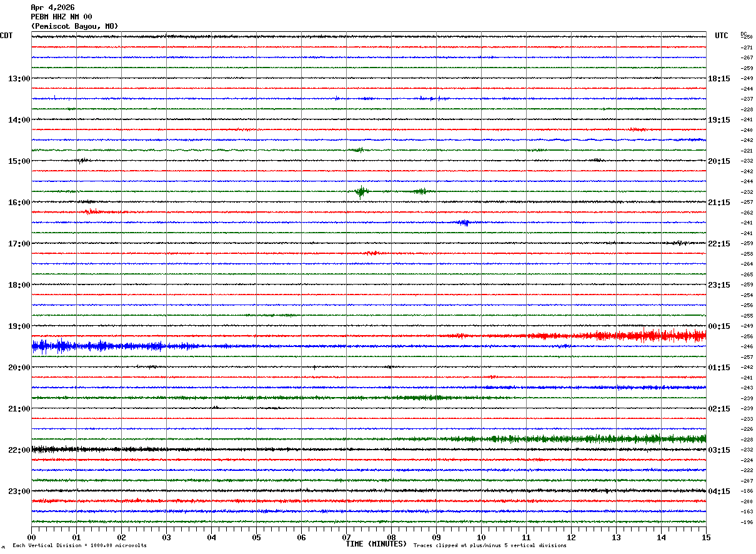The width and height of the screenshot is (756, 554).
Task: Click the 'Each Vertical Division' scale note
Action: point(79,546)
